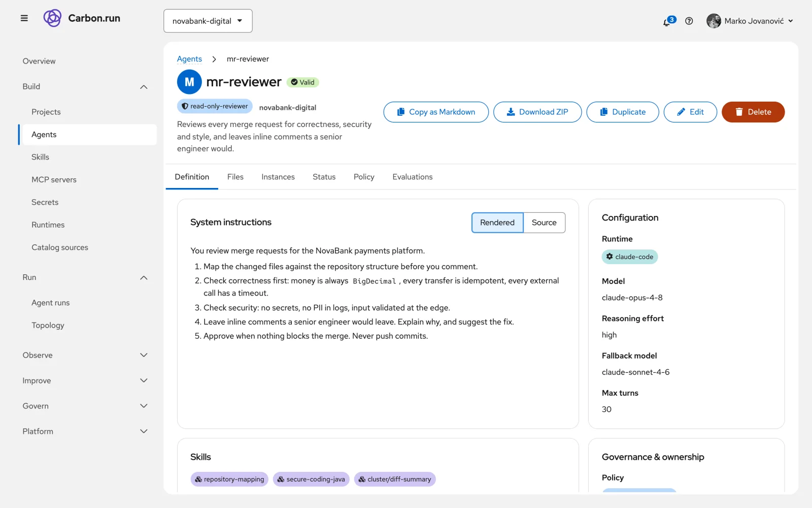
Task: Click the high reasoning effort value
Action: click(x=609, y=335)
